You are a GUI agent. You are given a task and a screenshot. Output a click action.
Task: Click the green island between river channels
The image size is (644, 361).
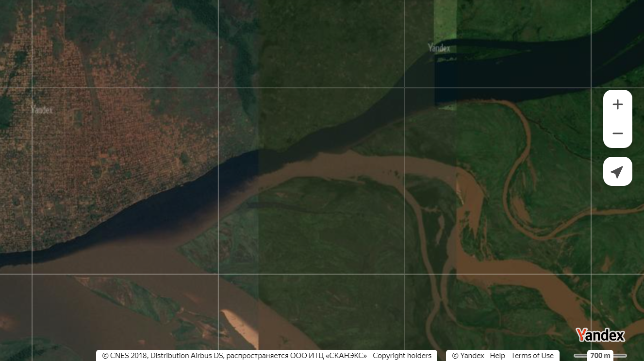[330, 233]
